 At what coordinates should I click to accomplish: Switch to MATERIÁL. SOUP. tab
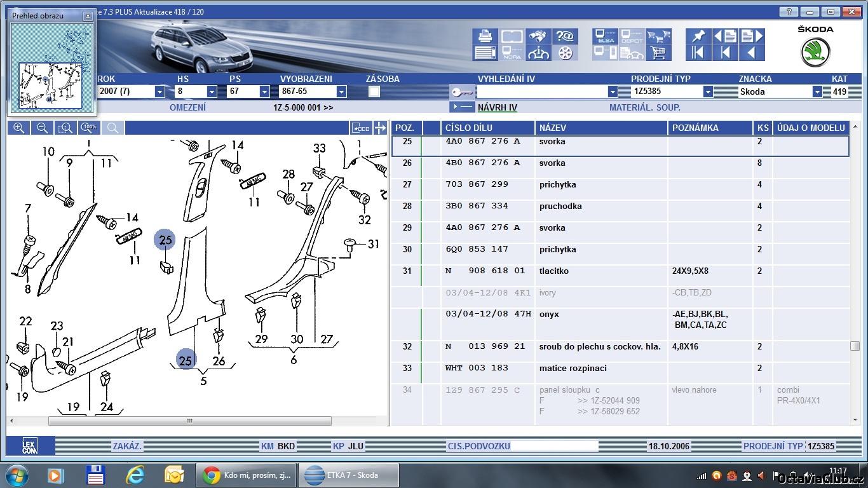coord(644,107)
